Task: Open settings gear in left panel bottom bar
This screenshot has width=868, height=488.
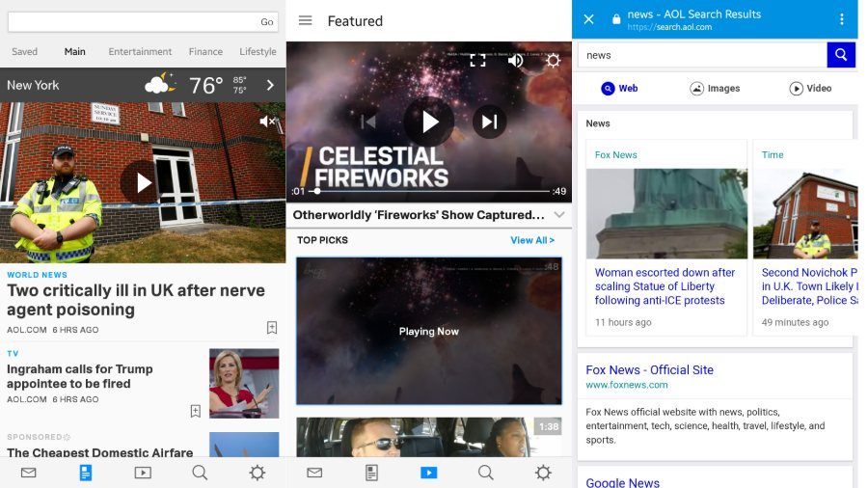Action: (x=257, y=473)
